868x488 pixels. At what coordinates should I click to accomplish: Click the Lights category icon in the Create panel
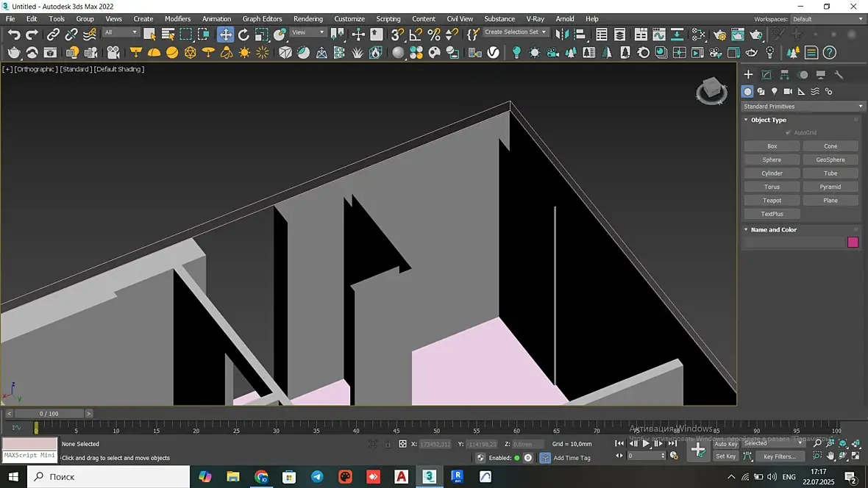(x=774, y=92)
